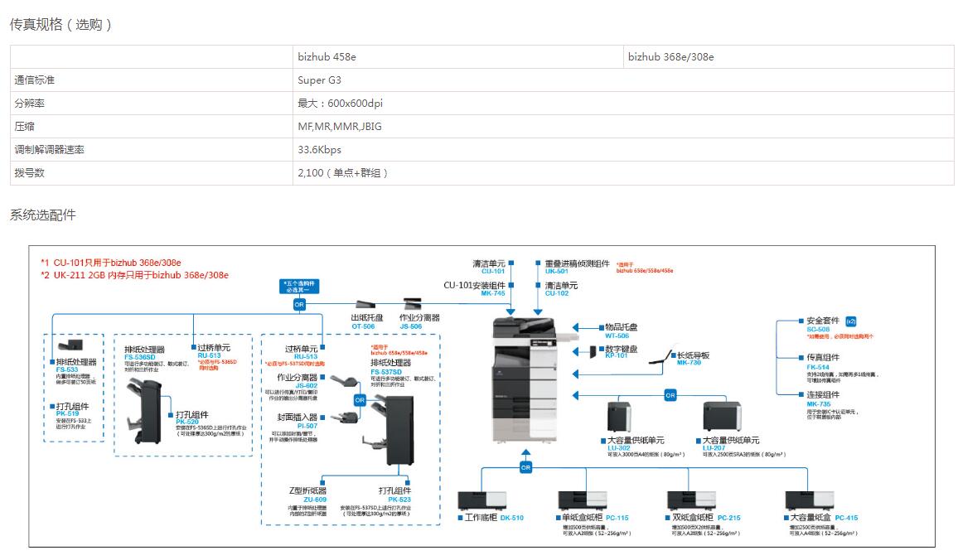Click the x2 badge beside 安全套件
958x560 pixels.
(850, 321)
